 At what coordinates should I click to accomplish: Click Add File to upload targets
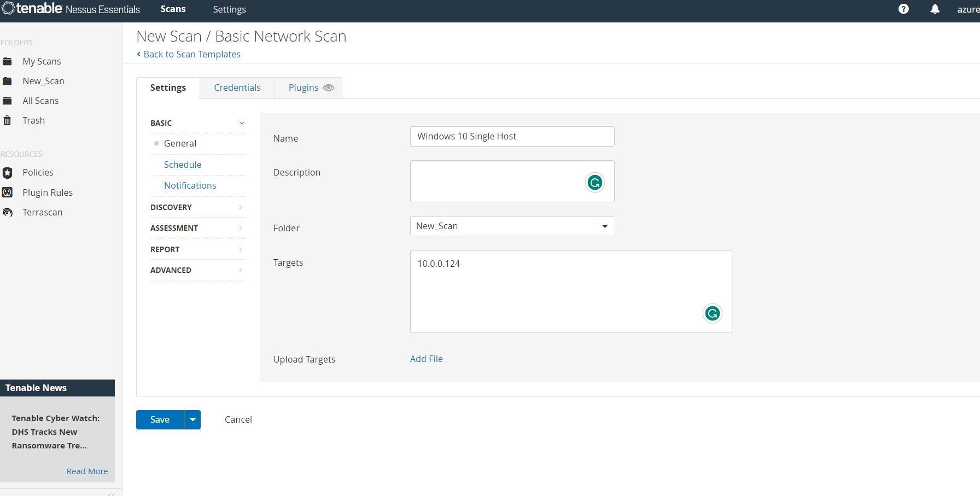coord(427,359)
